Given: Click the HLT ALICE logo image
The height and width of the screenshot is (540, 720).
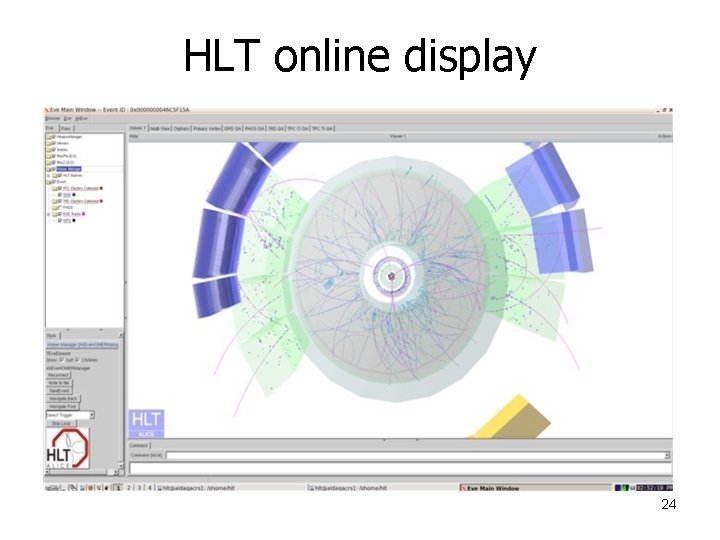Looking at the screenshot, I should [68, 448].
